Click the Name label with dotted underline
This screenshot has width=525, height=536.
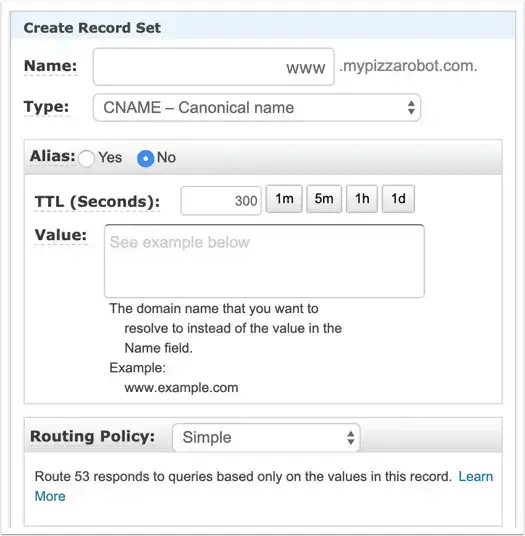pos(51,66)
